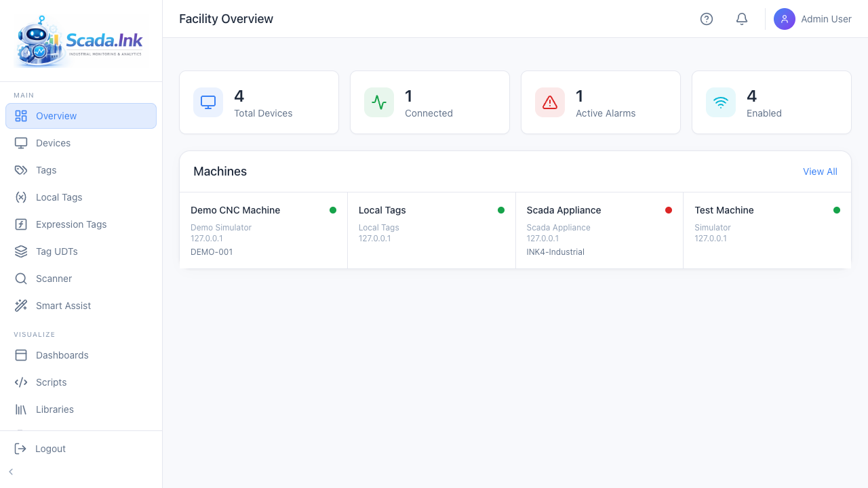Click the Logout arrow icon
868x488 pixels.
tap(21, 449)
